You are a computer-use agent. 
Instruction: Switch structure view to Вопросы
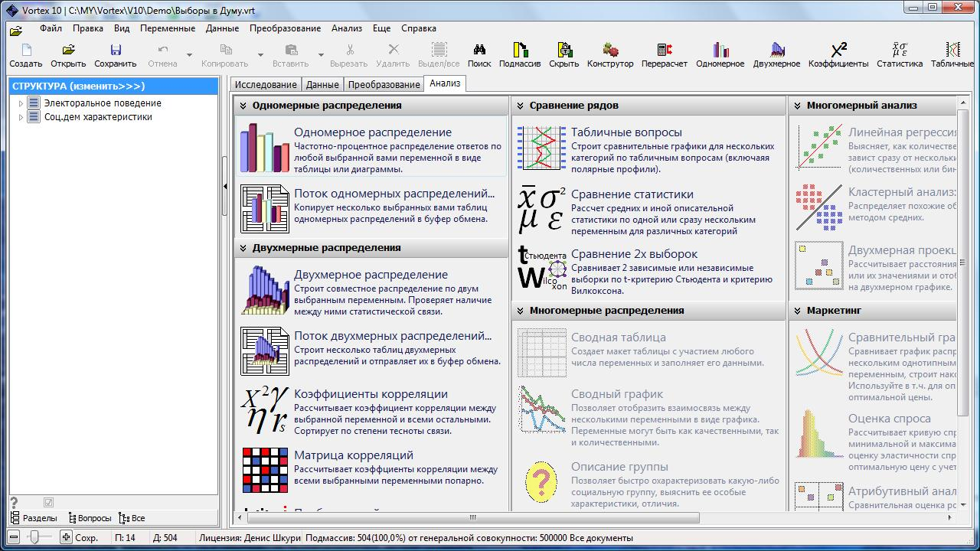[x=90, y=518]
